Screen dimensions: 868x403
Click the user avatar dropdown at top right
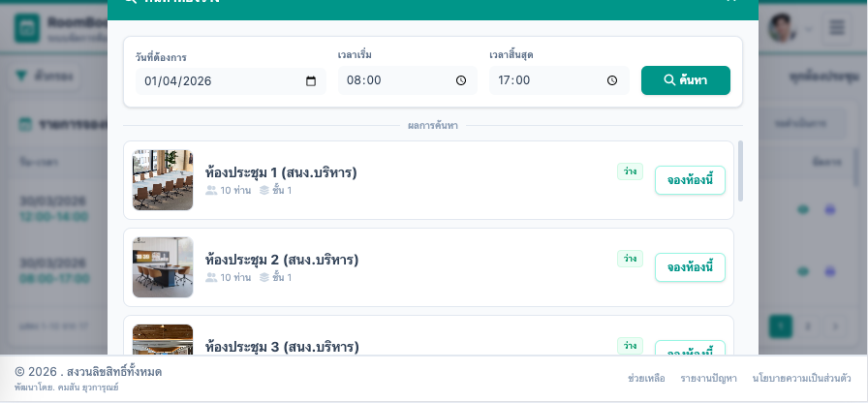click(790, 28)
